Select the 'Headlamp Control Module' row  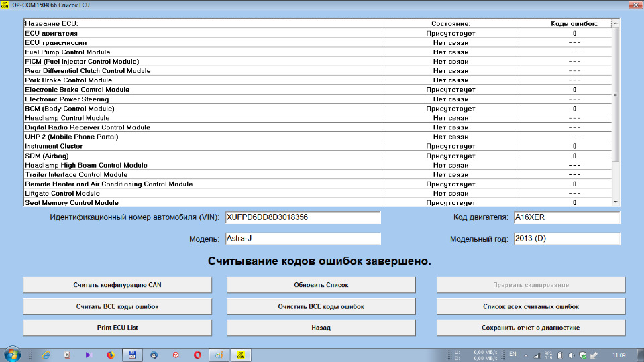point(318,118)
